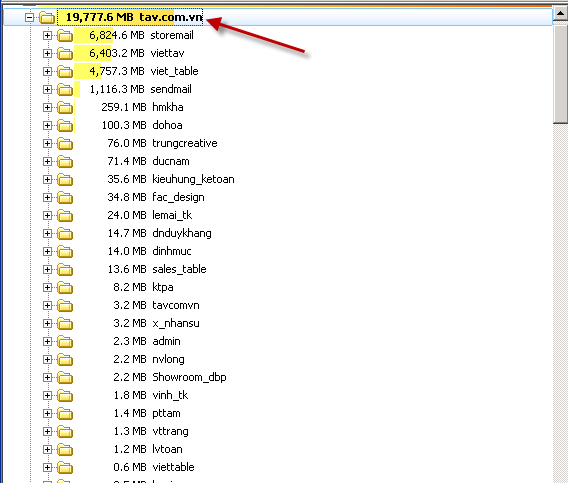Image resolution: width=568 pixels, height=483 pixels.
Task: Click the viettav folder icon
Action: coord(65,54)
